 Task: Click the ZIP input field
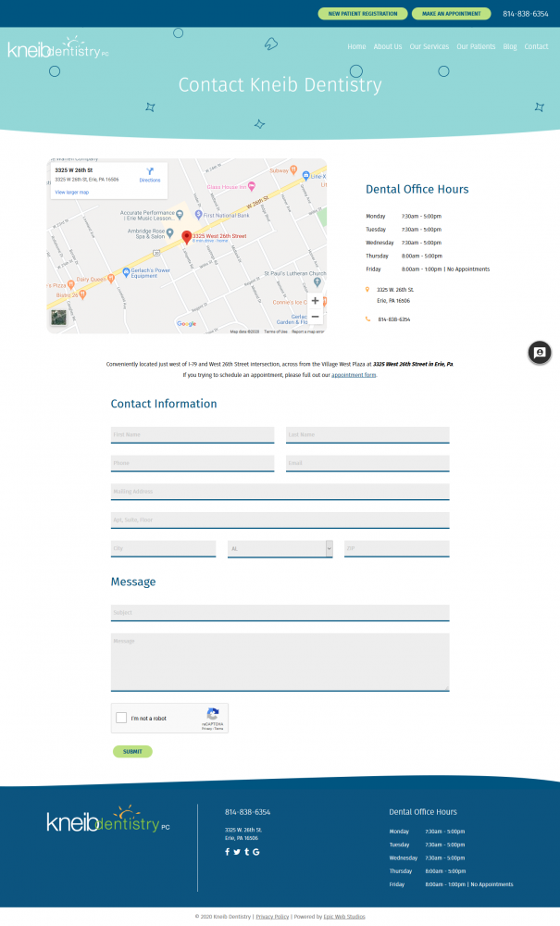396,548
